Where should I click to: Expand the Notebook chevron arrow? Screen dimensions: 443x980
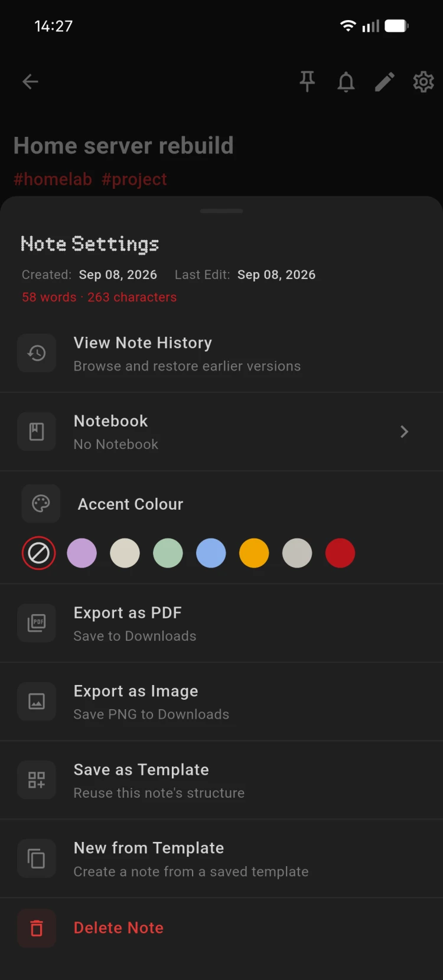[x=405, y=432]
